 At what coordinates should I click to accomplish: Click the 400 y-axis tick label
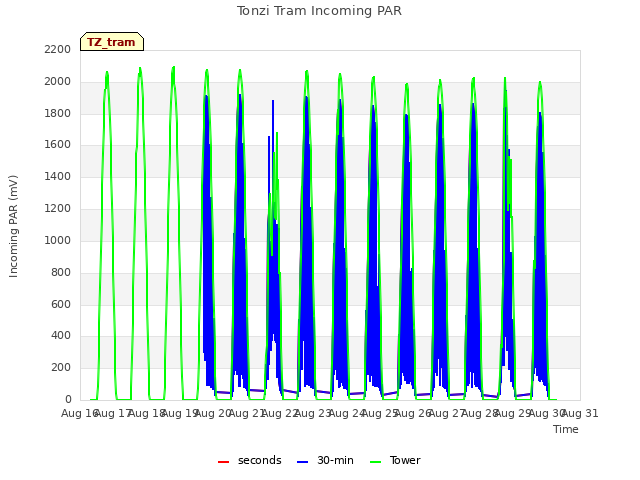pyautogui.click(x=61, y=336)
